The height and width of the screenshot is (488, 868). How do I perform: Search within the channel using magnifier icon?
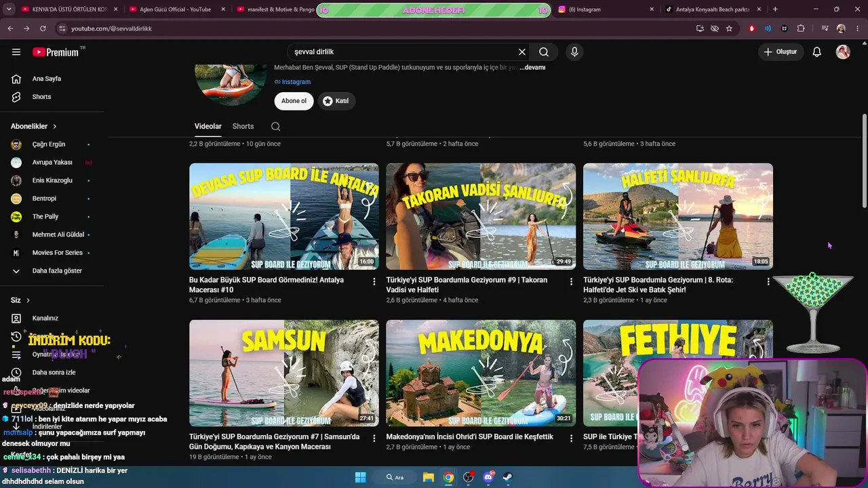[x=275, y=126]
